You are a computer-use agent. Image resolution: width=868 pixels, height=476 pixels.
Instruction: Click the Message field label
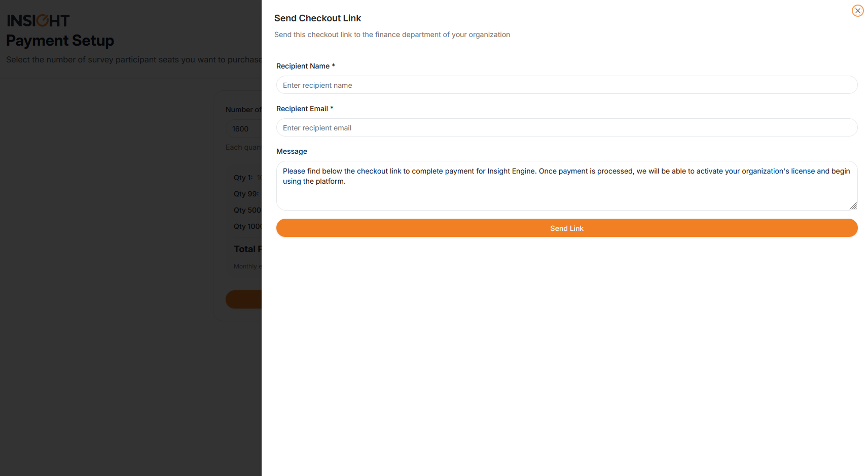click(292, 151)
